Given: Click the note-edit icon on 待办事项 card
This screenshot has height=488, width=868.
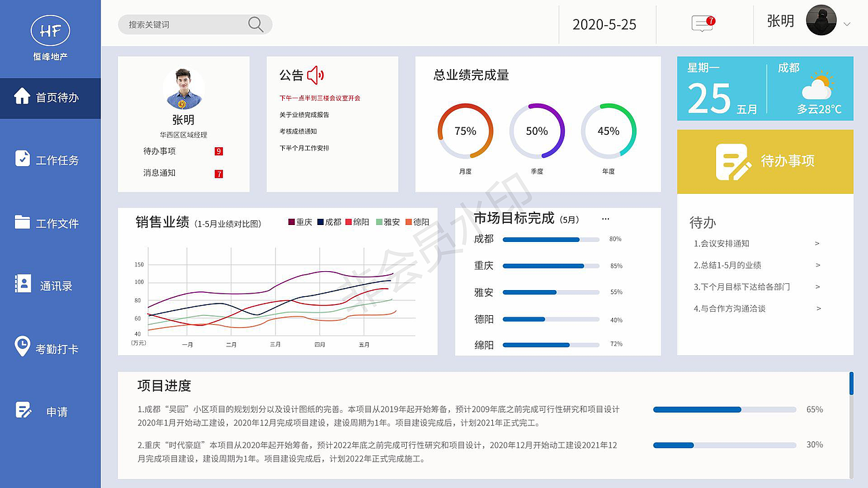Looking at the screenshot, I should click(x=733, y=161).
